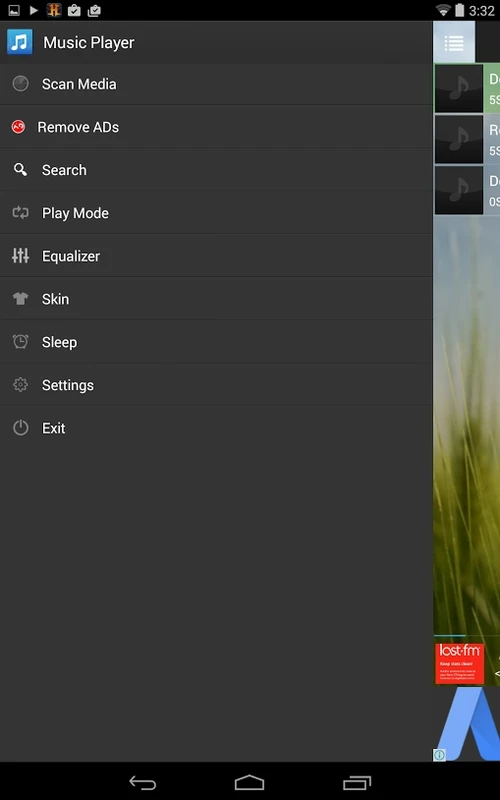
Task: Tap the blue Music Player app logo
Action: (x=20, y=42)
